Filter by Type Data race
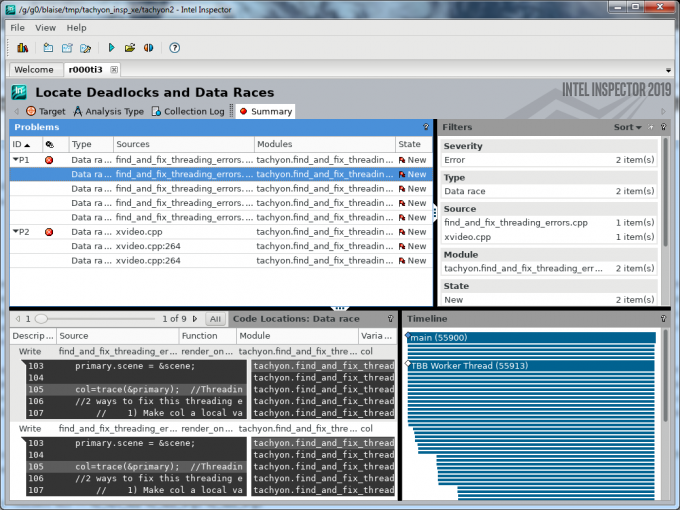 point(549,191)
